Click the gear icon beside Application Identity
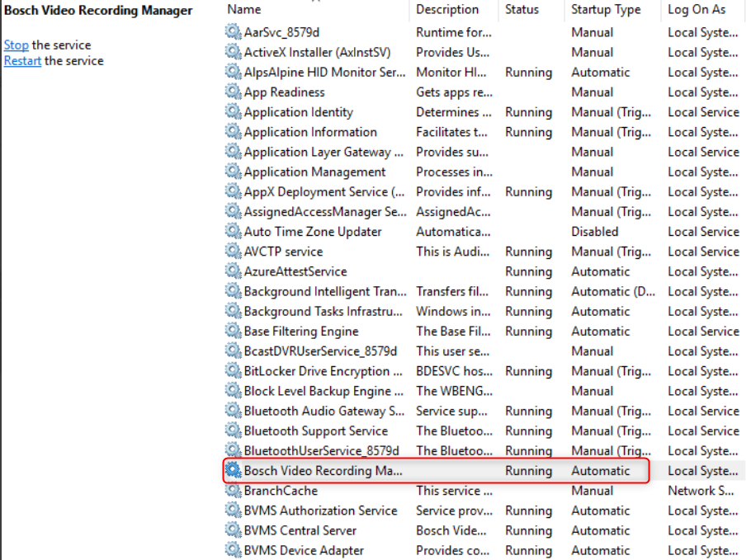Viewport: 756px width, 560px height. coord(234,111)
